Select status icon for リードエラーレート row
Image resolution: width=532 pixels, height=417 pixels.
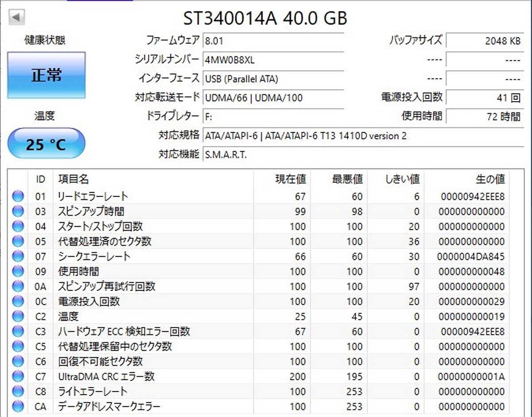pos(18,196)
